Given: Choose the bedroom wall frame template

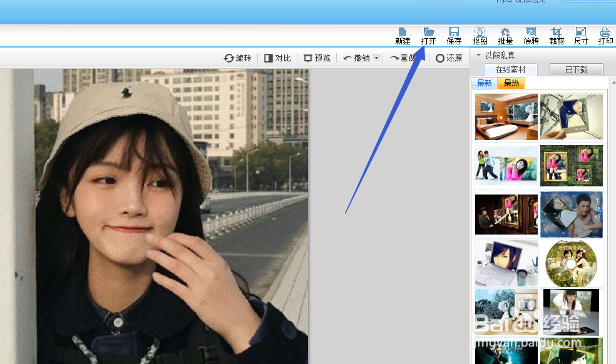Looking at the screenshot, I should [506, 117].
